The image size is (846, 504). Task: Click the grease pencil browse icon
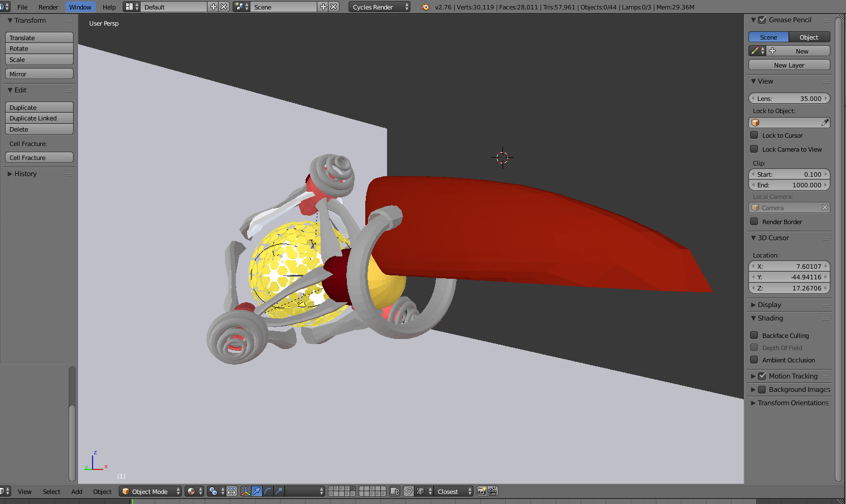[x=757, y=51]
